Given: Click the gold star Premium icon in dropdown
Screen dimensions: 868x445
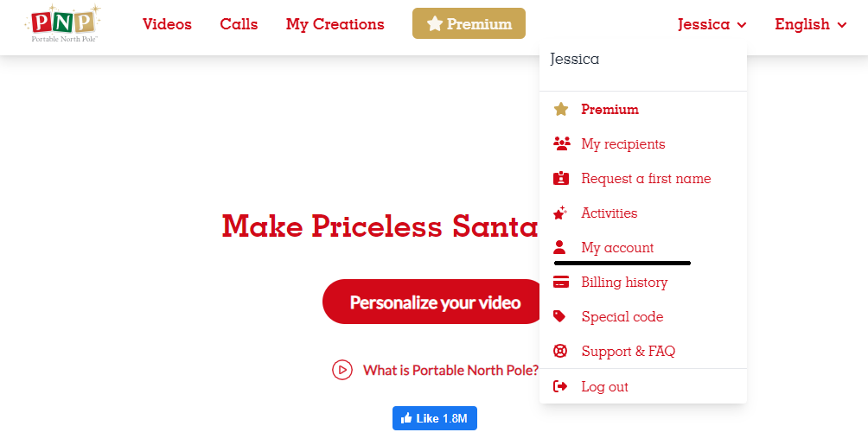Looking at the screenshot, I should 561,109.
